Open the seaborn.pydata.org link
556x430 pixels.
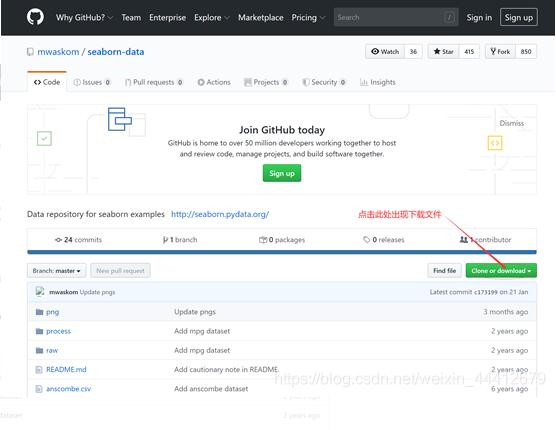pos(220,214)
